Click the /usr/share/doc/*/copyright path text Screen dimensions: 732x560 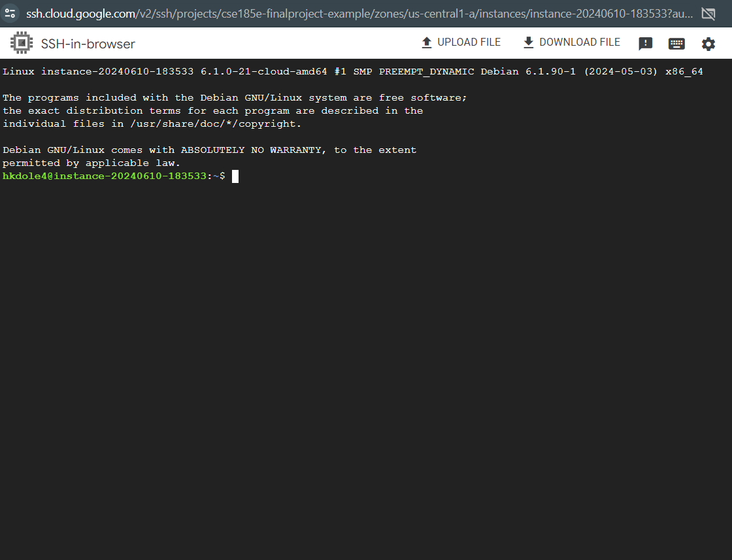tap(216, 124)
